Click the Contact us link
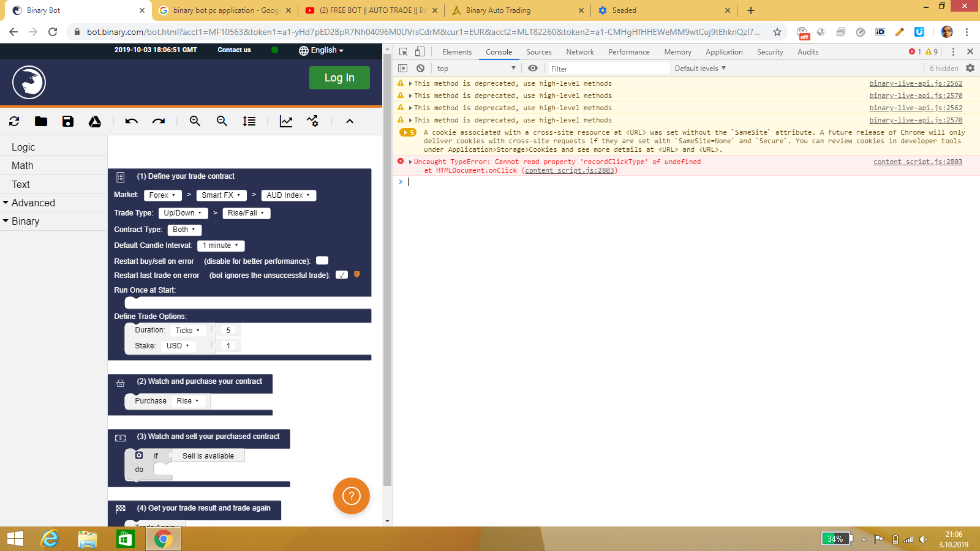 (234, 50)
